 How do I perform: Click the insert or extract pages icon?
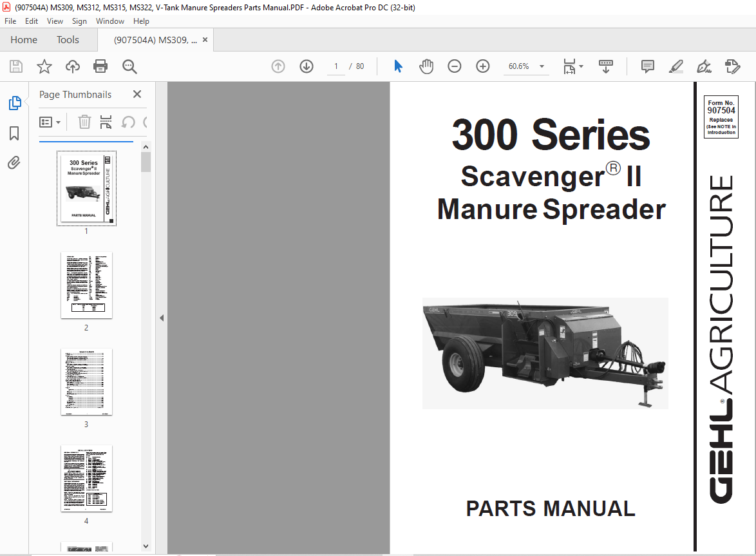[106, 122]
